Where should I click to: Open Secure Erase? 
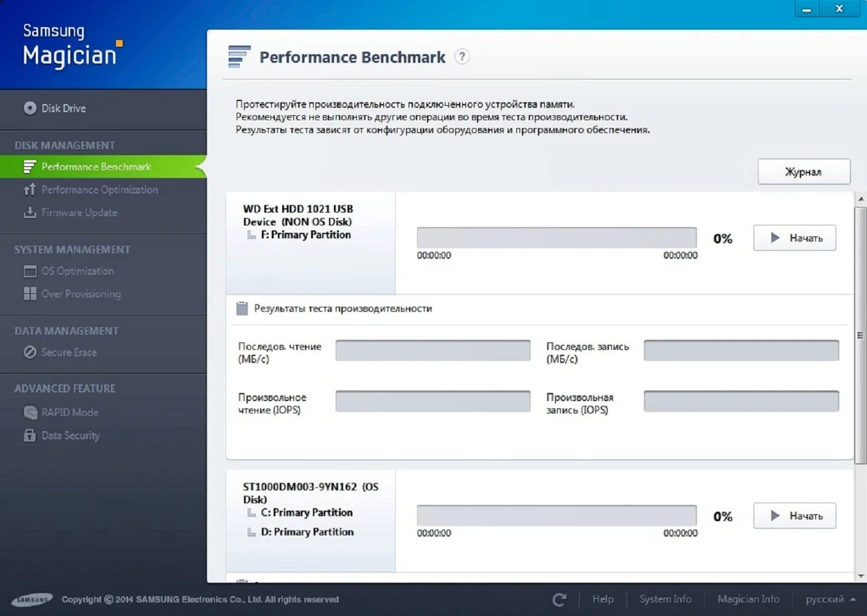(x=69, y=352)
